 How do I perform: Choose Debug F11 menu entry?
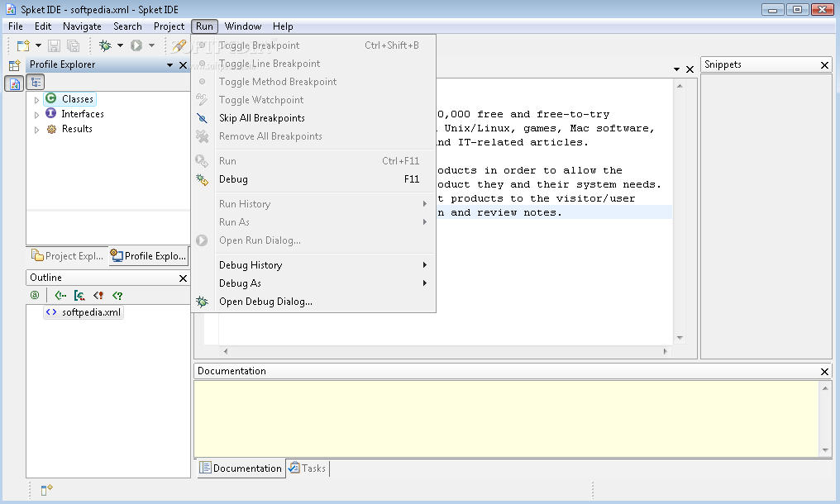(x=313, y=179)
